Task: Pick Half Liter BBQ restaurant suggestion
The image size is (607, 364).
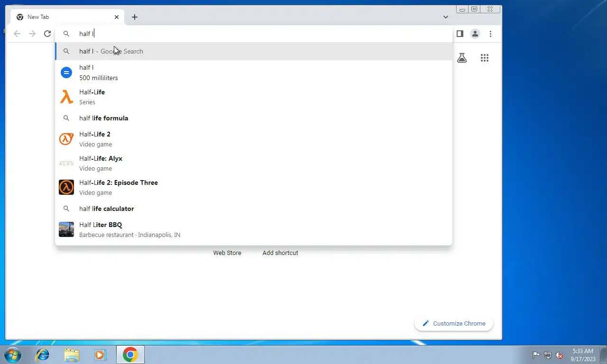Action: pos(254,229)
